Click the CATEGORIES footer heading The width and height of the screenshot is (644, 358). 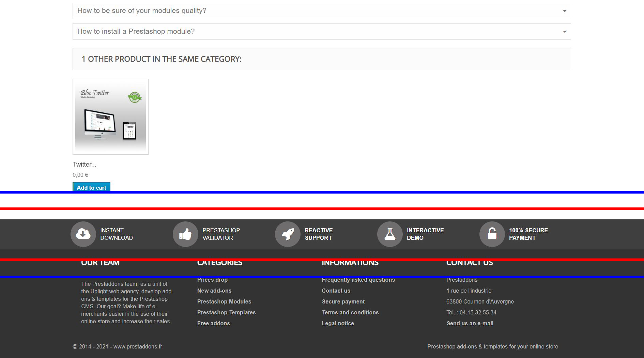point(220,263)
